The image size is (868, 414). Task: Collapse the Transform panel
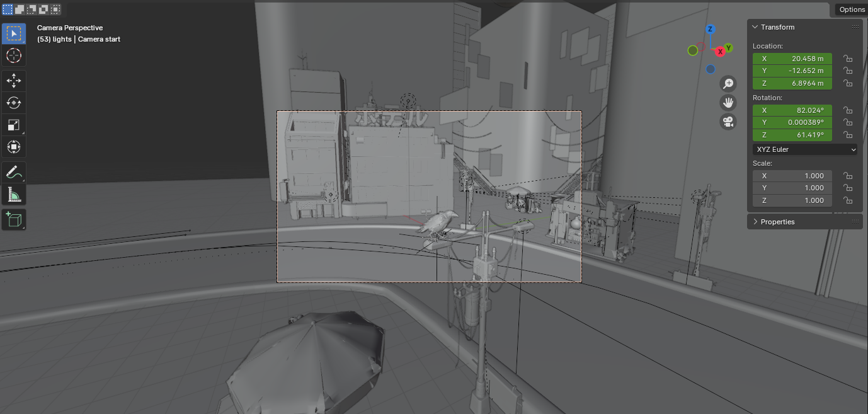[756, 27]
